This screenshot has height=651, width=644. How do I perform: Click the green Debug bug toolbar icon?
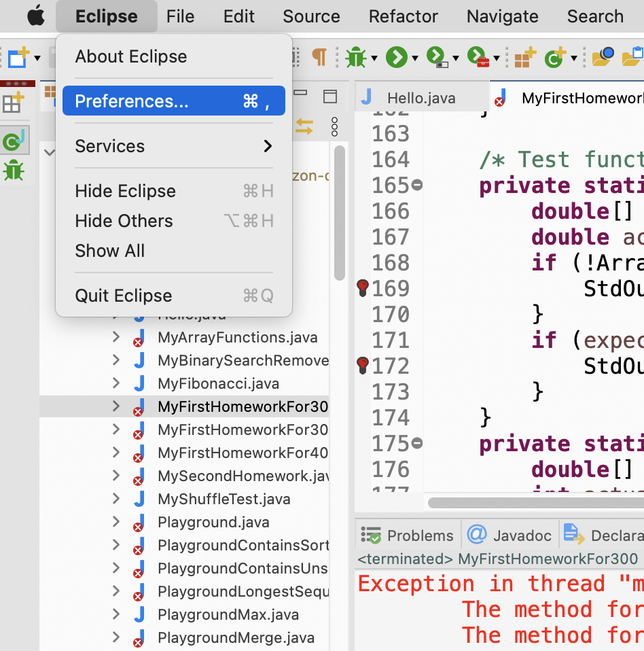pyautogui.click(x=355, y=58)
